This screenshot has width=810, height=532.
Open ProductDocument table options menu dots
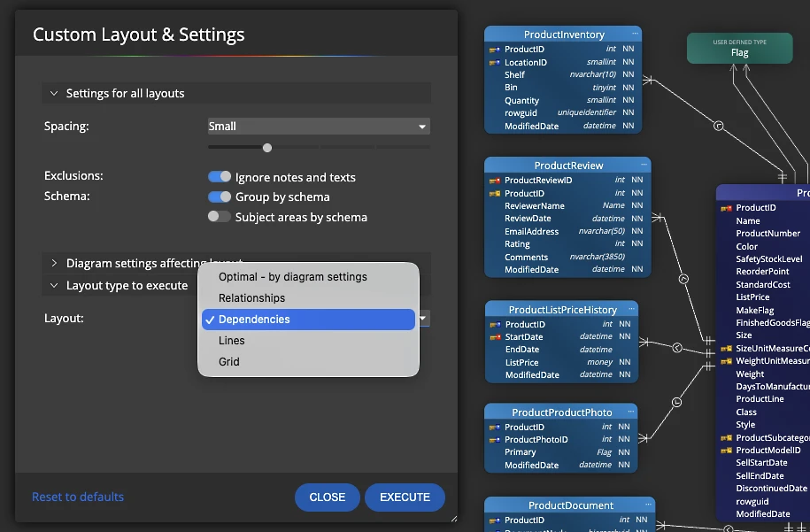click(x=648, y=504)
